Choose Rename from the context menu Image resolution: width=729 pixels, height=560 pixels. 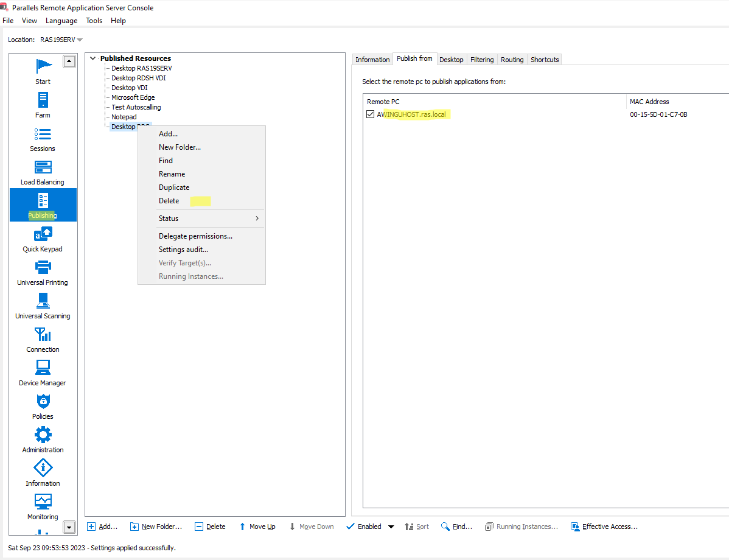point(202,175)
